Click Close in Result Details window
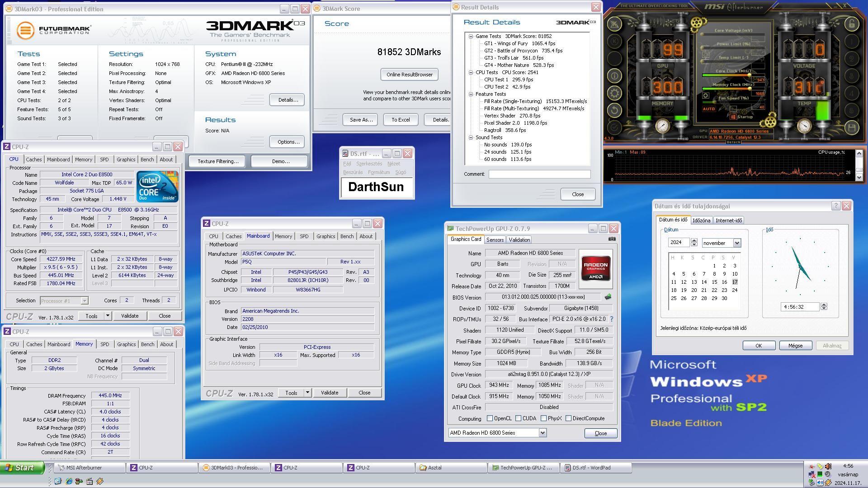868x488 pixels. point(578,194)
